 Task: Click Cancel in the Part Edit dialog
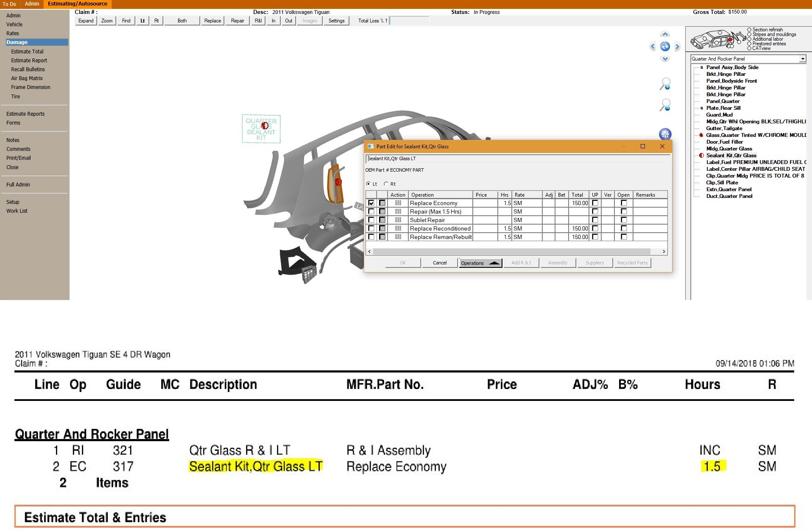(x=440, y=263)
